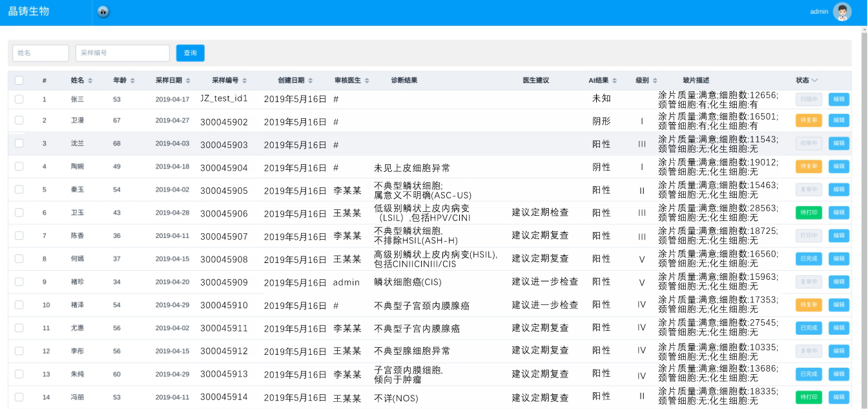Sort the 级别 column
Image resolution: width=868 pixels, height=411 pixels.
coord(655,81)
